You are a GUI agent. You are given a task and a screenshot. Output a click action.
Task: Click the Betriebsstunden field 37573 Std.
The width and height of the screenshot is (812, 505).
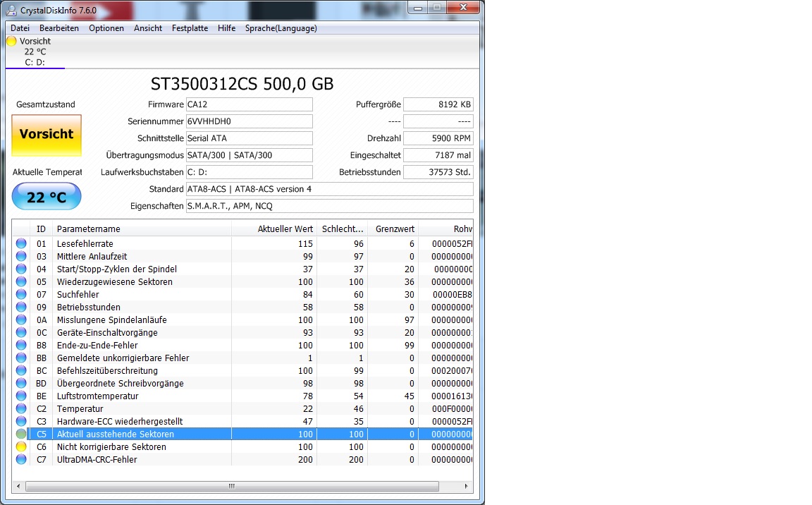click(x=438, y=172)
